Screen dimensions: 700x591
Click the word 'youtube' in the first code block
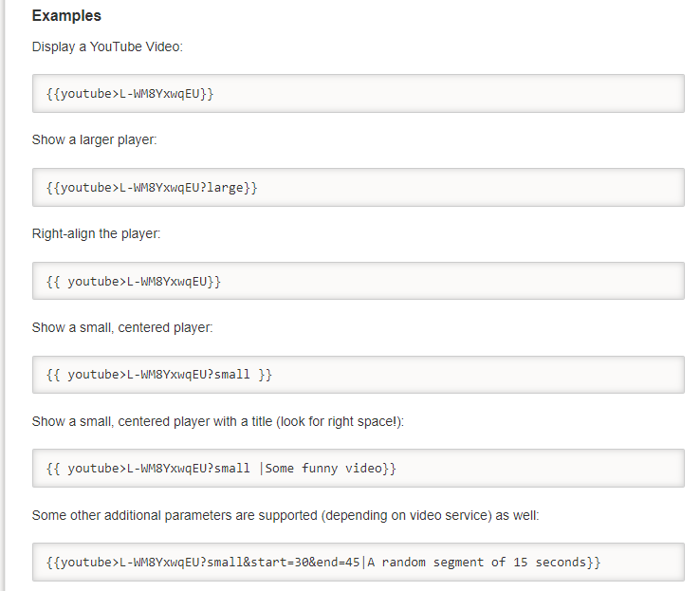coord(86,94)
